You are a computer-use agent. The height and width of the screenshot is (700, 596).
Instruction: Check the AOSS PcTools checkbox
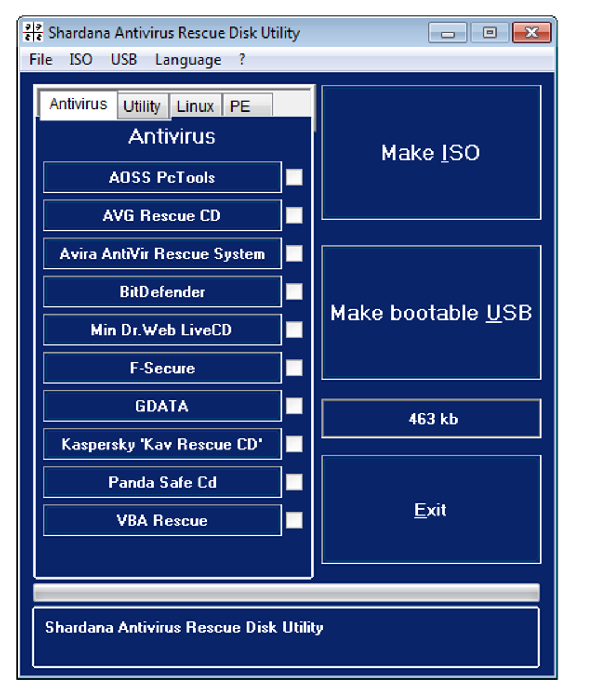[294, 177]
